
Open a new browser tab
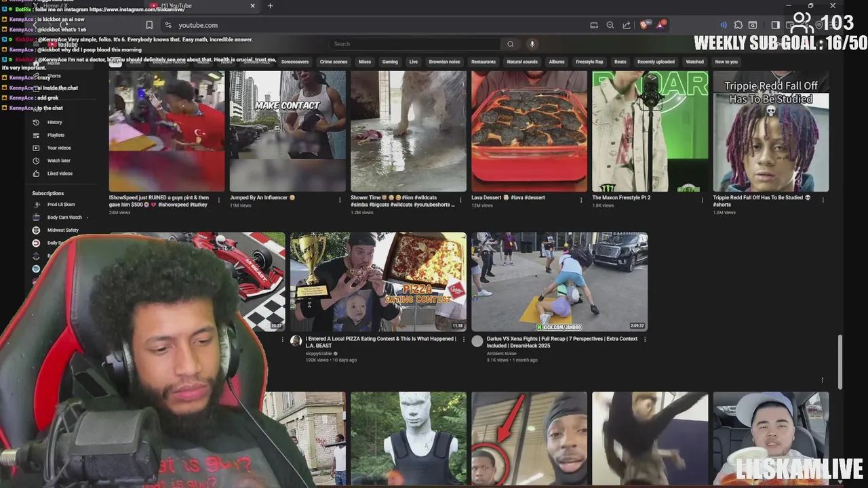coord(270,6)
